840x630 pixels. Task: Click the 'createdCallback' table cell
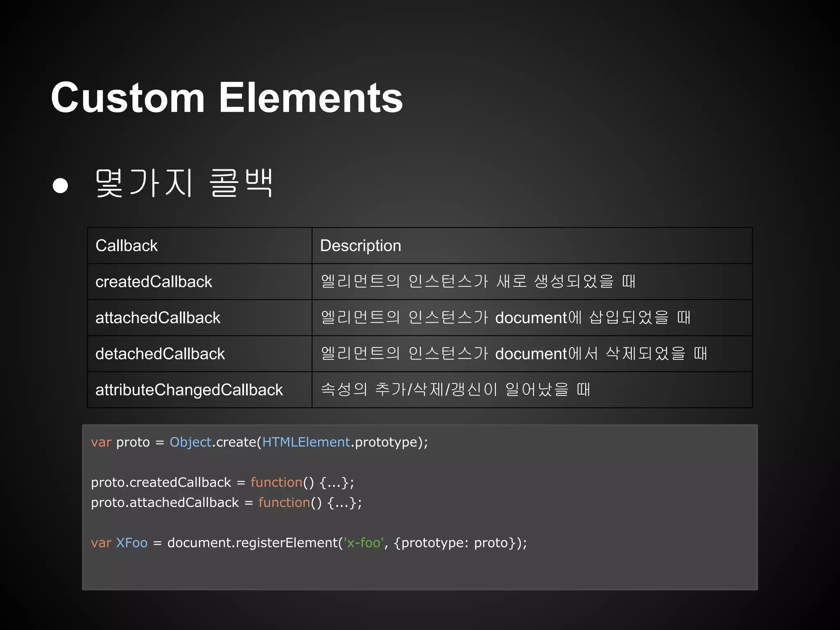pos(200,282)
